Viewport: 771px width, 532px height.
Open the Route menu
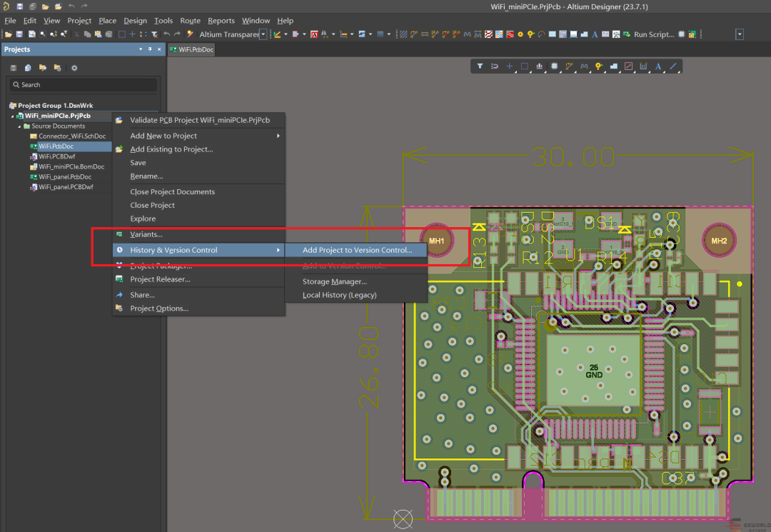click(x=190, y=21)
